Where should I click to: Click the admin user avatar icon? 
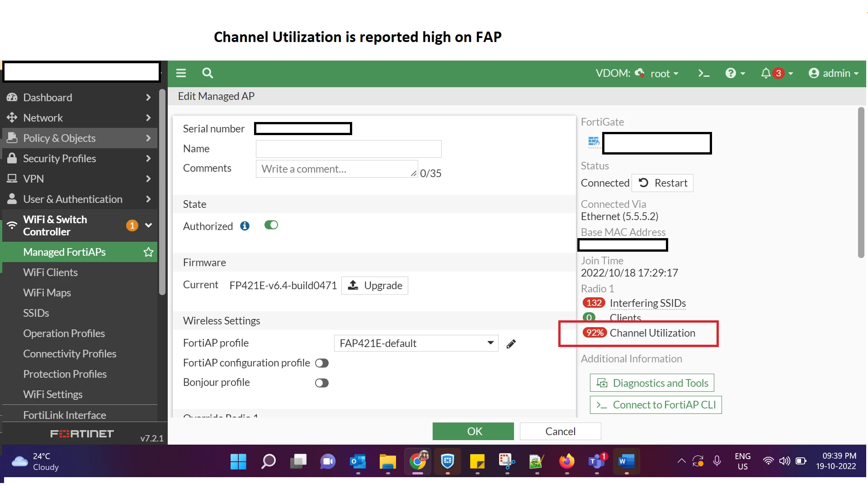814,73
